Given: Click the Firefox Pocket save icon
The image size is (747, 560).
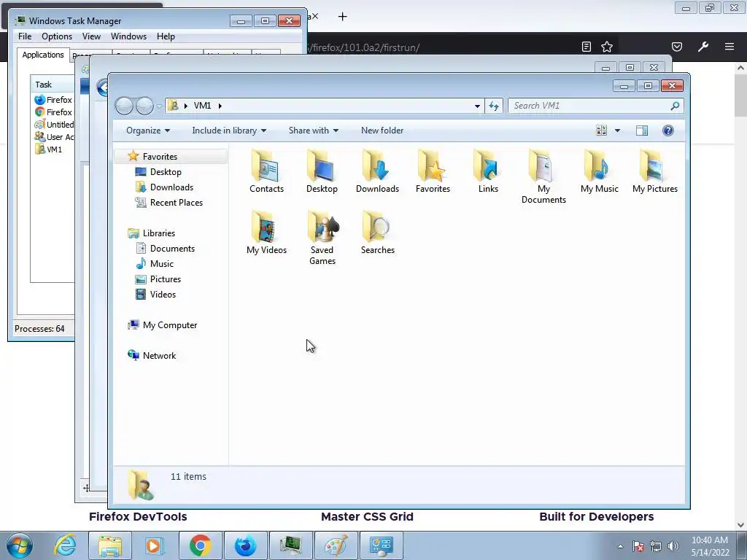Looking at the screenshot, I should 676,47.
